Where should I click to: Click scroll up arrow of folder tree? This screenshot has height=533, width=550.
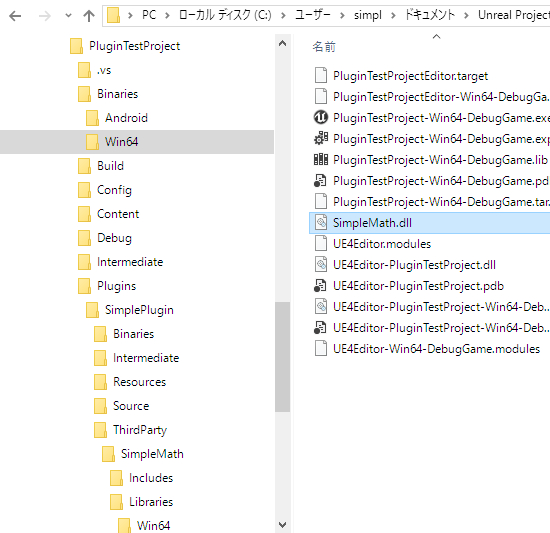tap(283, 43)
